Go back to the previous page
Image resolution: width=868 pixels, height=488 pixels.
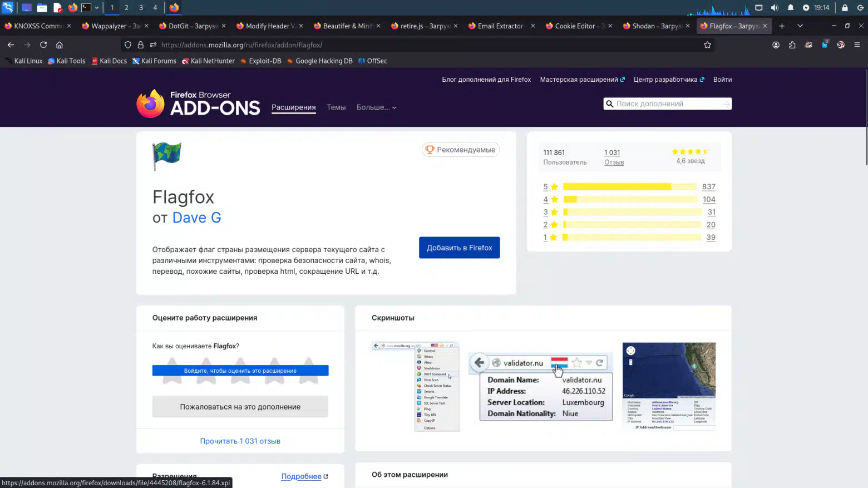11,45
